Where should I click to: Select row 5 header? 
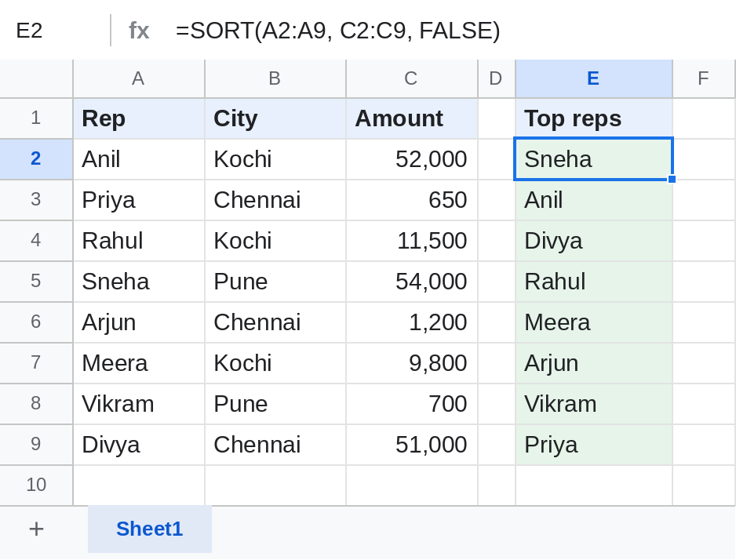point(36,282)
